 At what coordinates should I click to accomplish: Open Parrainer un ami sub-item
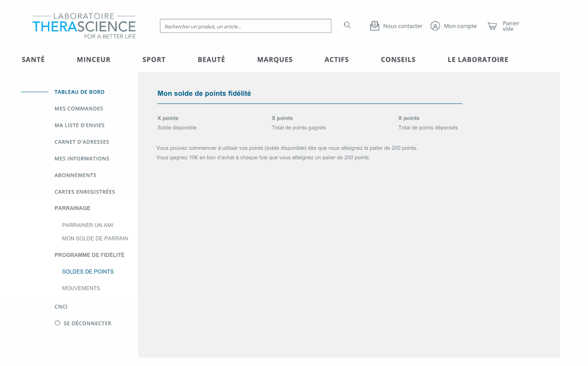(x=88, y=226)
